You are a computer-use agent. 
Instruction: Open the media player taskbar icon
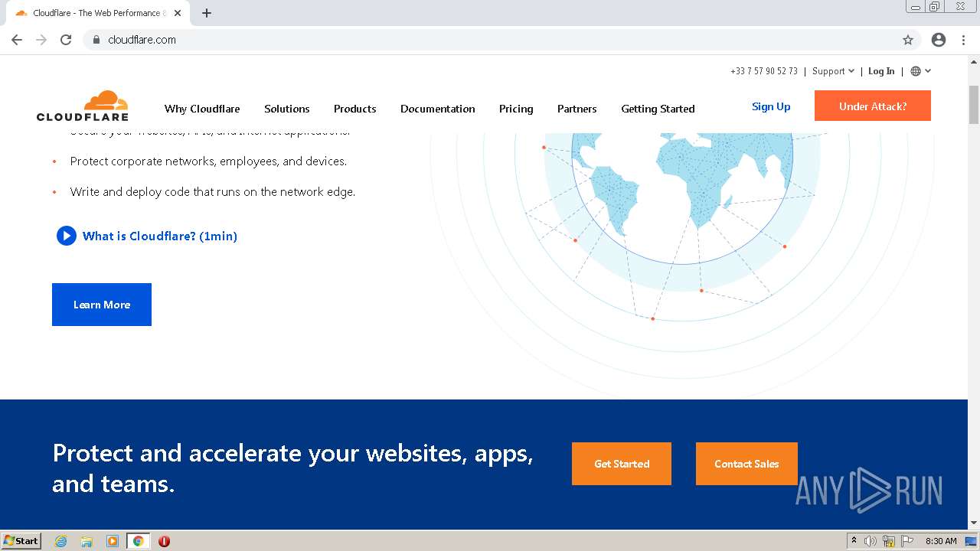pos(113,541)
